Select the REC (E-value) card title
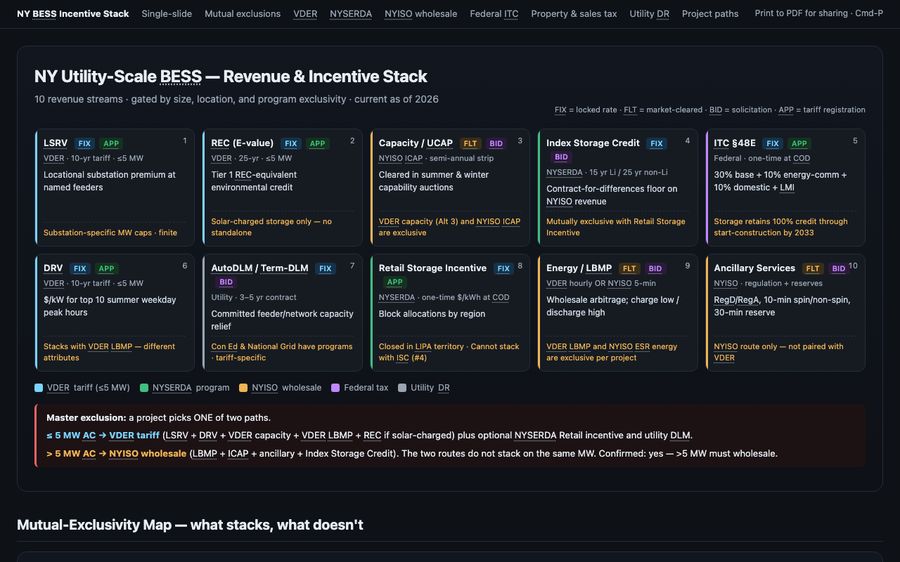Image resolution: width=900 pixels, height=562 pixels. tap(242, 143)
